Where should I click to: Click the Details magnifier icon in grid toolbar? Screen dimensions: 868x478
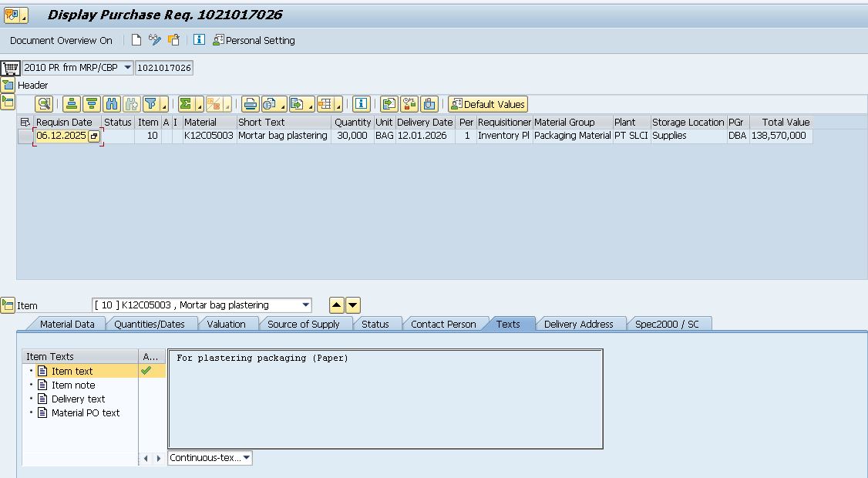44,104
